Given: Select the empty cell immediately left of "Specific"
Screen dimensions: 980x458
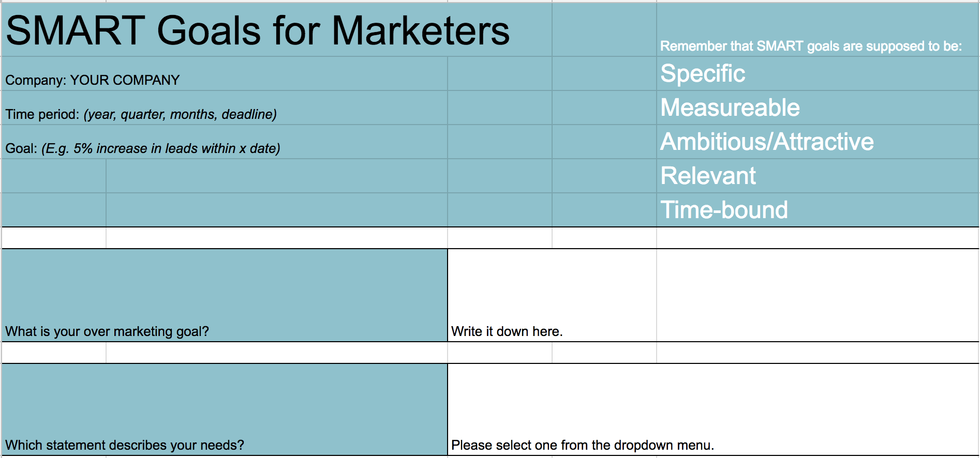Looking at the screenshot, I should coord(604,74).
